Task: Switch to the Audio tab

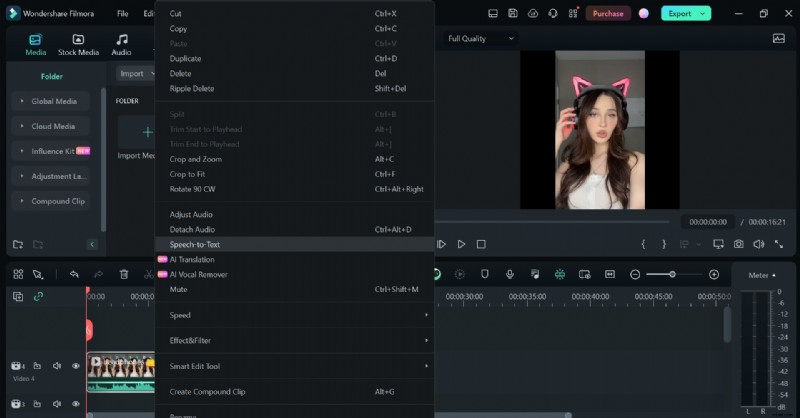Action: 121,45
